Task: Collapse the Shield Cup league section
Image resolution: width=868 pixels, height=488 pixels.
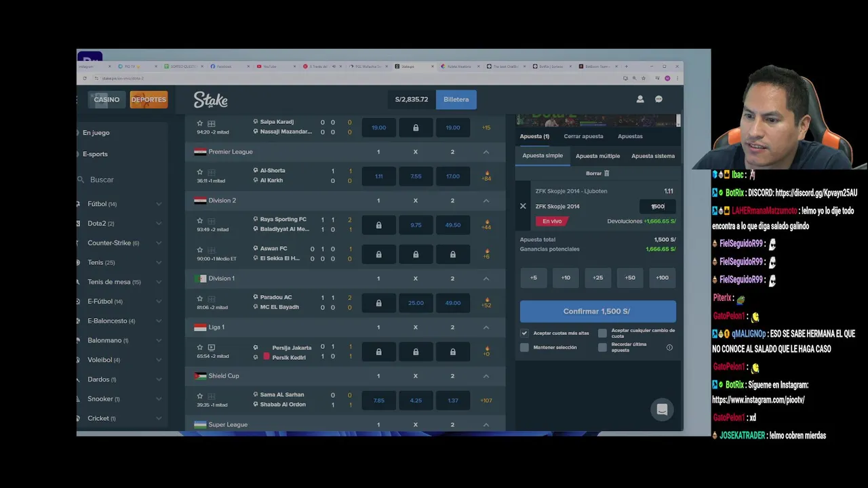Action: (x=486, y=376)
